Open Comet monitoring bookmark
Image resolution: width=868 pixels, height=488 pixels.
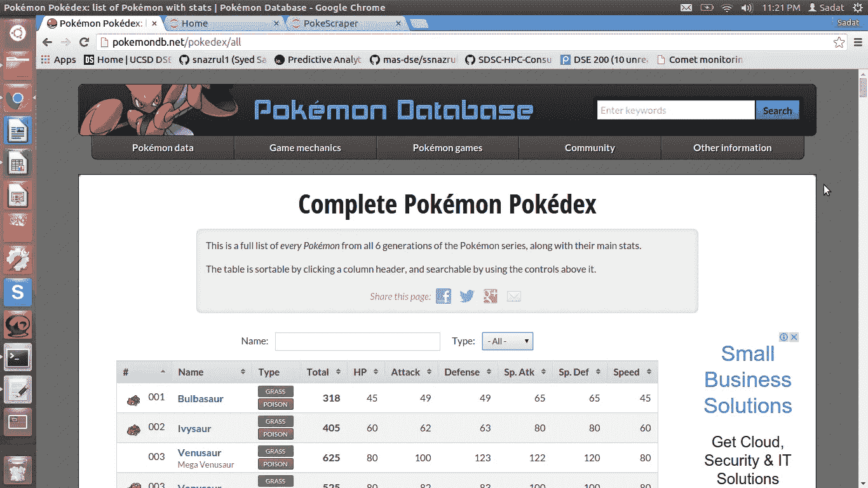coord(699,60)
